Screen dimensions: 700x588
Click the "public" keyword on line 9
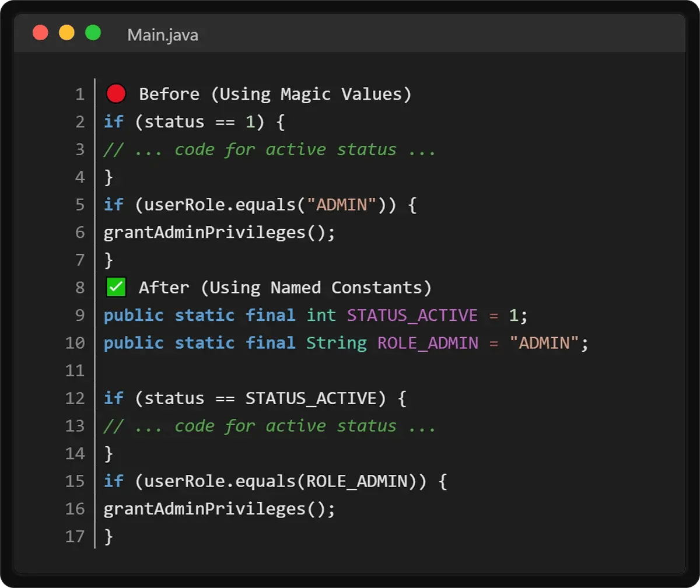[134, 316]
